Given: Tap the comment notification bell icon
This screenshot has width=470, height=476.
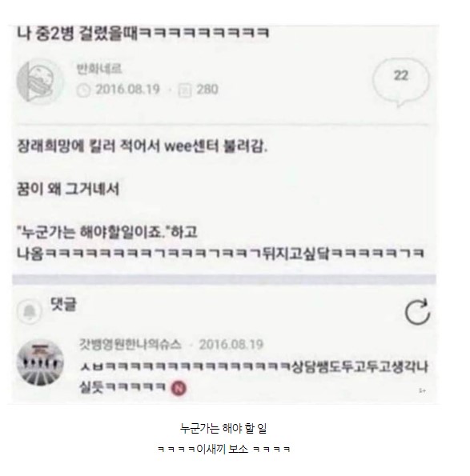Looking at the screenshot, I should (x=30, y=312).
